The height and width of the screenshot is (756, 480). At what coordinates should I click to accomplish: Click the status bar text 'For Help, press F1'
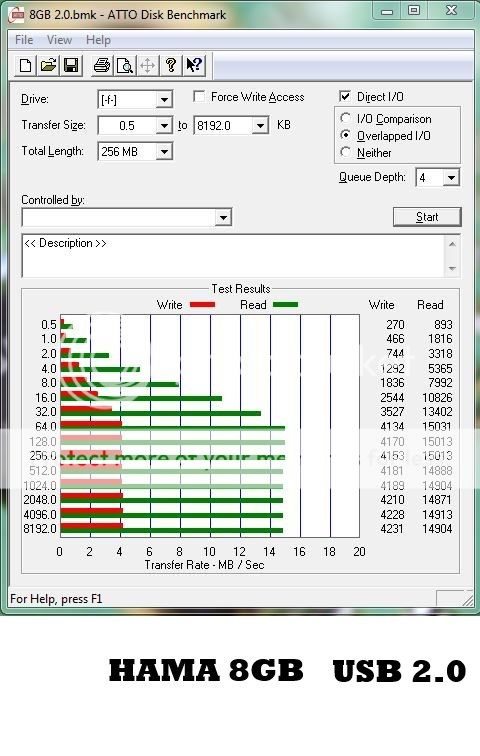(56, 599)
